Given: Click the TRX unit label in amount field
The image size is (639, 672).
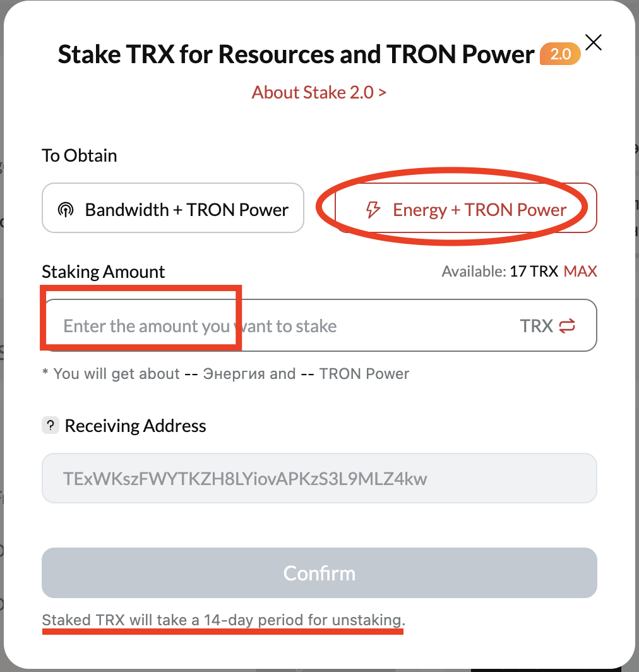Looking at the screenshot, I should click(536, 326).
